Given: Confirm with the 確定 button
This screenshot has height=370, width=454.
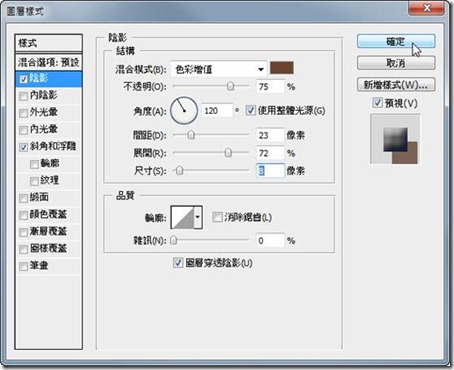Looking at the screenshot, I should pyautogui.click(x=396, y=42).
